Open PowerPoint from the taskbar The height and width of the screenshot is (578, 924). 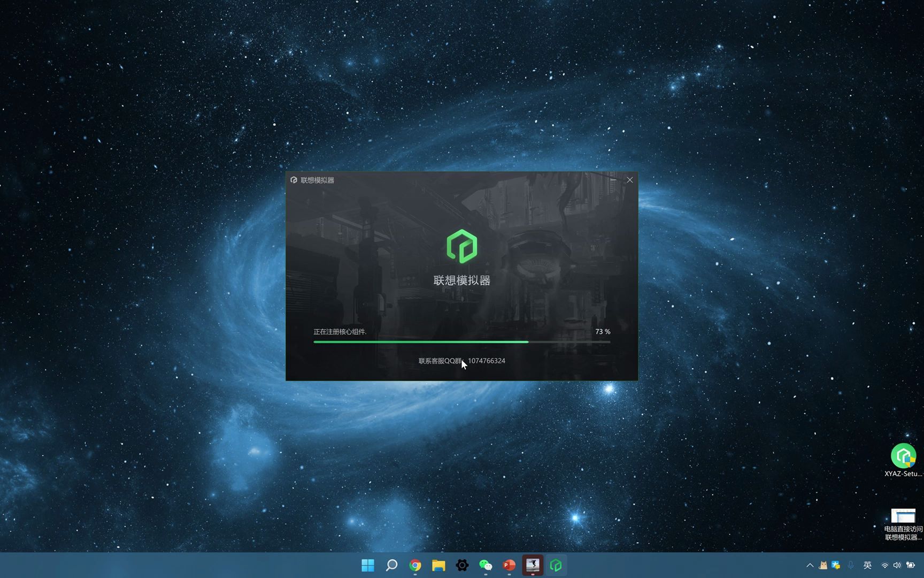coord(509,565)
